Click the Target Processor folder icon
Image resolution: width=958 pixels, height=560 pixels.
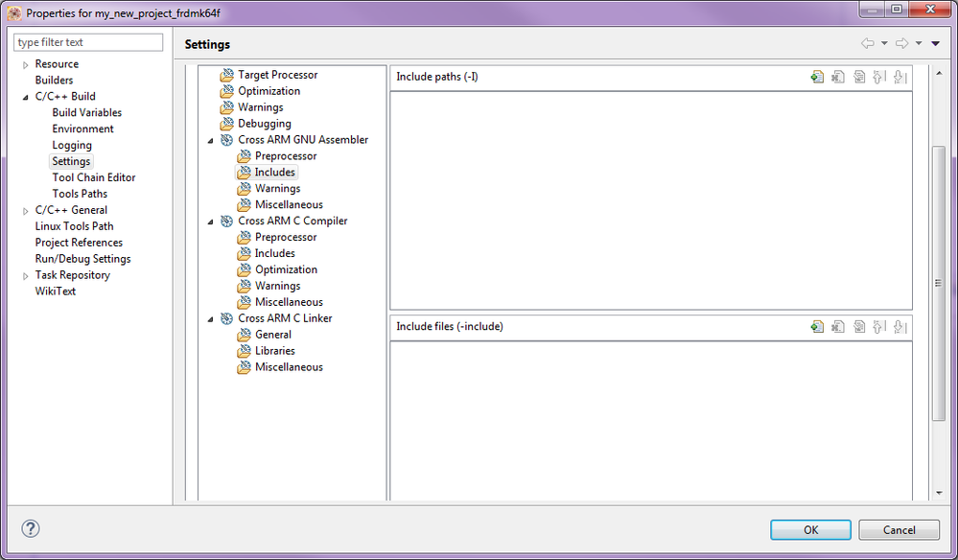(x=226, y=75)
